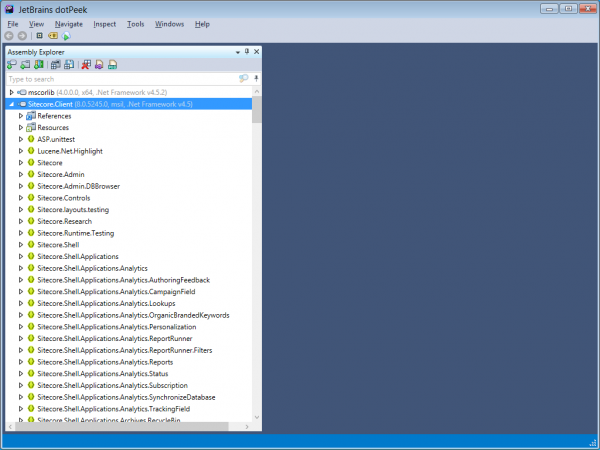600x450 pixels.
Task: Close the Assembly Explorer panel
Action: pos(256,52)
